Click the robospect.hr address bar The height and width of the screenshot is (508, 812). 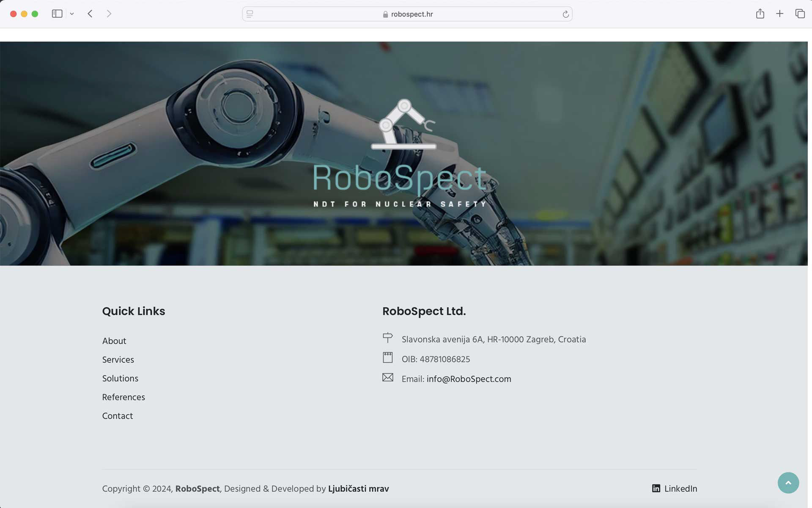[411, 14]
